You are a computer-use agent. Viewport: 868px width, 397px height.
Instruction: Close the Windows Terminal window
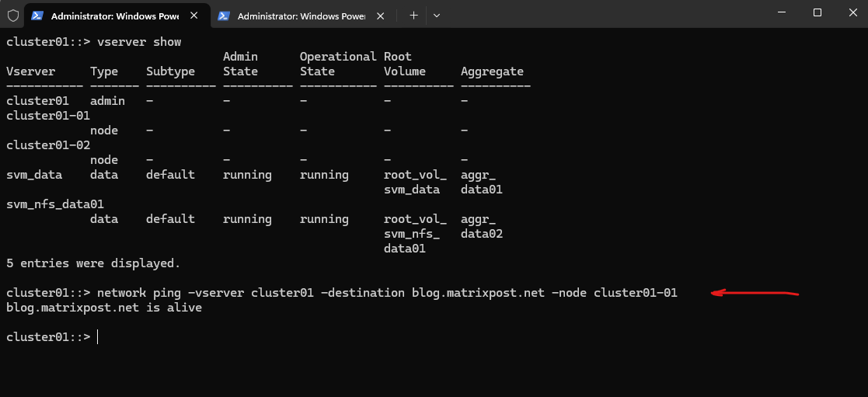point(852,12)
